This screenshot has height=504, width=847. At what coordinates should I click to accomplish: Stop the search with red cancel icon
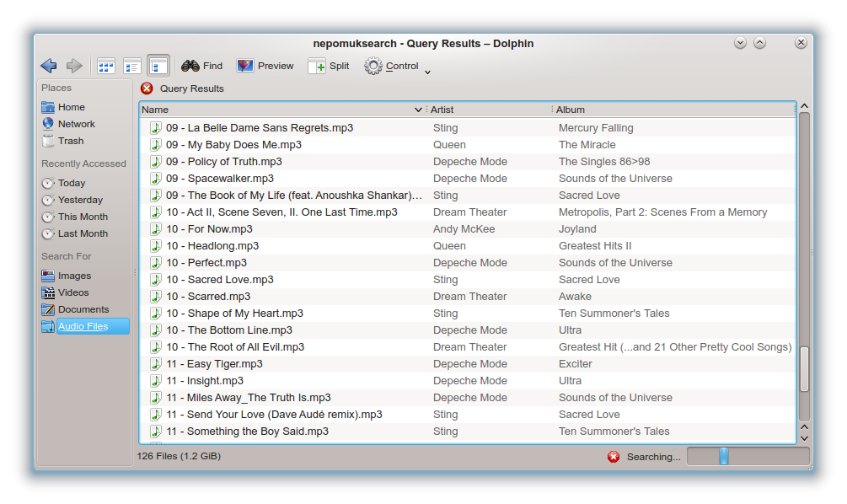coord(613,457)
